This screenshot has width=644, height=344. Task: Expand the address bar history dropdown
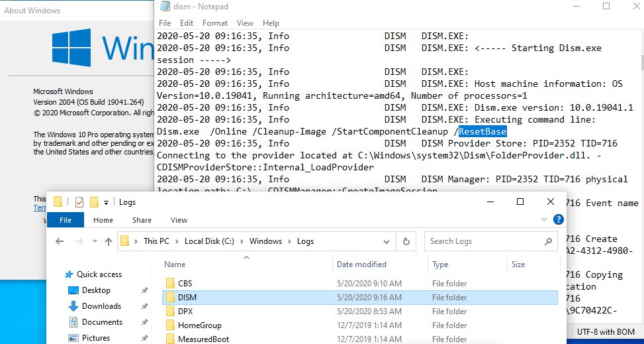click(386, 241)
